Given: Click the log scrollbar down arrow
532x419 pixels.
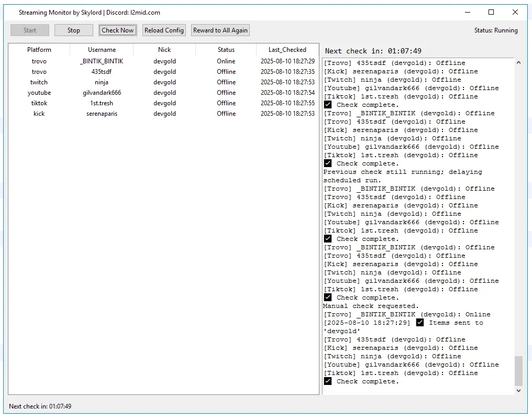Looking at the screenshot, I should [518, 391].
